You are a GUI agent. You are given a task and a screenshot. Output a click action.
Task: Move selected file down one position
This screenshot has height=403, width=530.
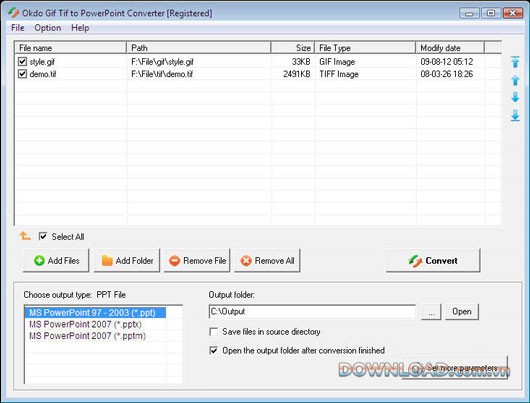(515, 97)
